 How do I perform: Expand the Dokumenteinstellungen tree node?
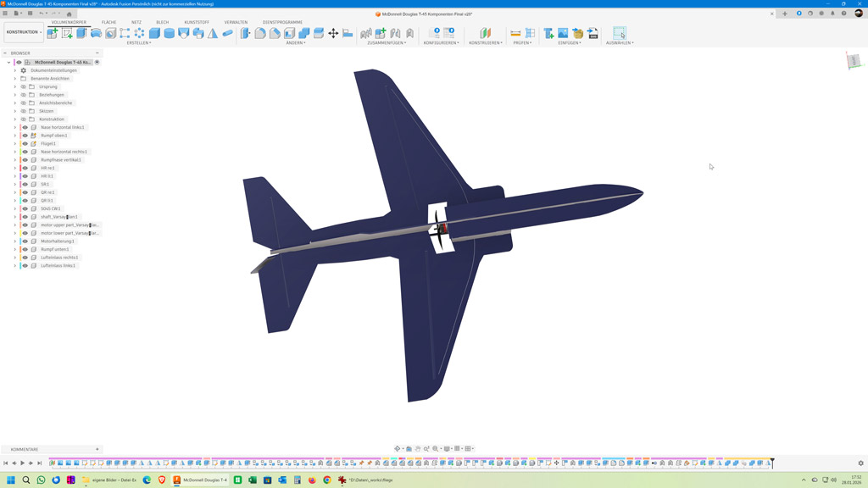tap(15, 70)
